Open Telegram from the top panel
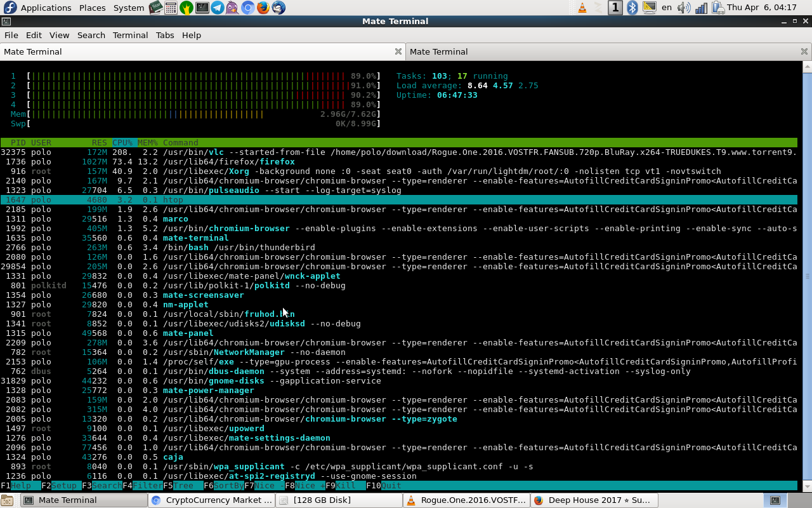This screenshot has width=812, height=508. click(x=217, y=8)
